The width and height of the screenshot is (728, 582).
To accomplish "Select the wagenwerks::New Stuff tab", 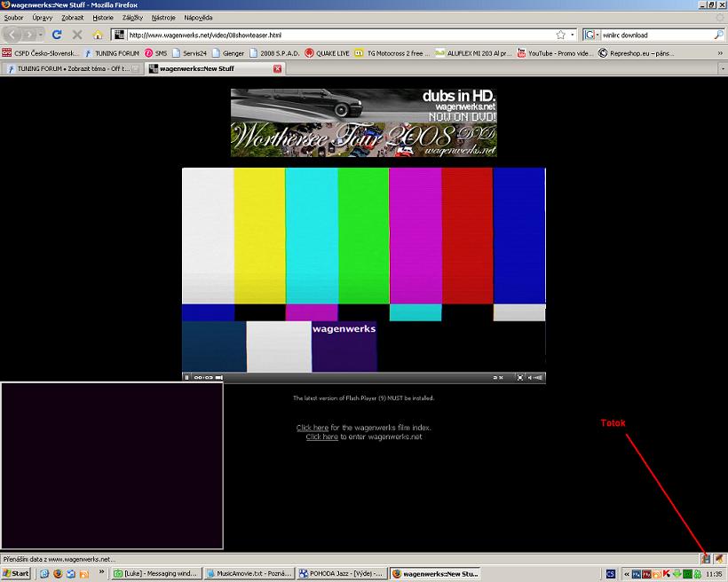I will [215, 68].
